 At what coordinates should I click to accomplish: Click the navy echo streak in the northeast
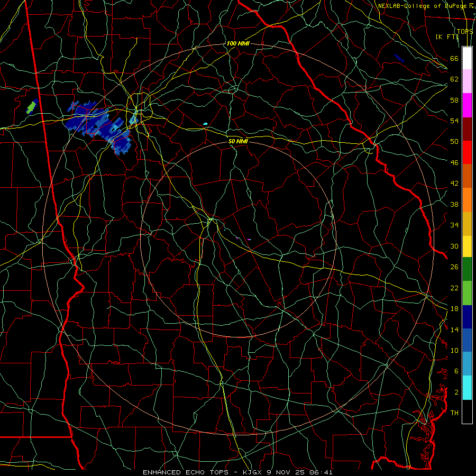pos(399,58)
